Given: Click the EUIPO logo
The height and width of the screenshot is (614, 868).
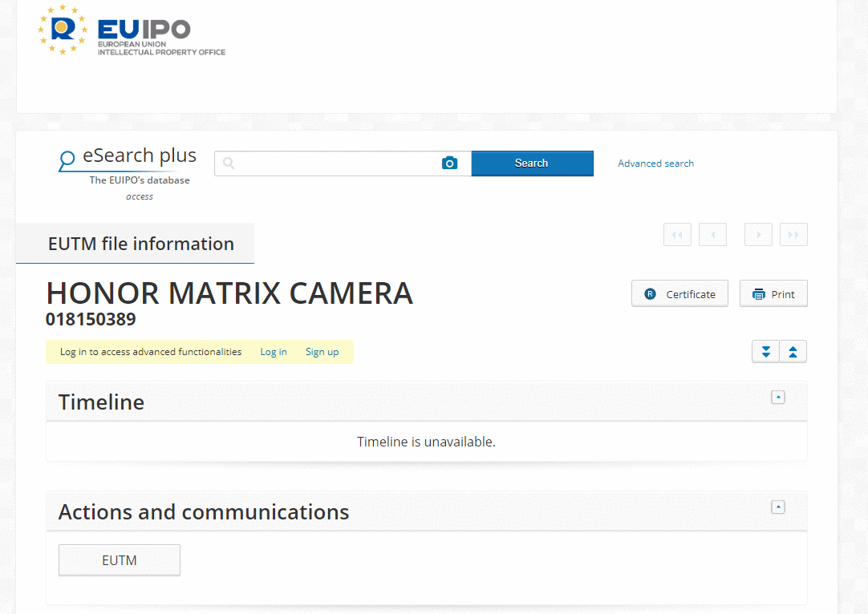Looking at the screenshot, I should coord(132,30).
